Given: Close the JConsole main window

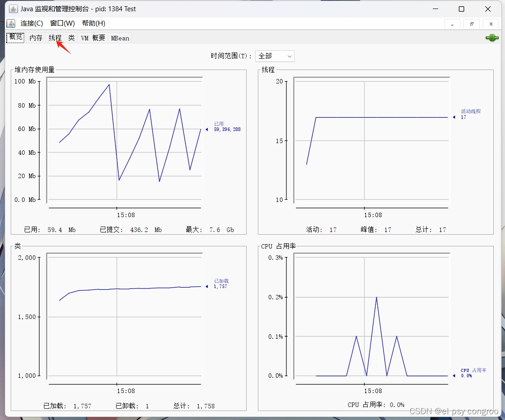Looking at the screenshot, I should pyautogui.click(x=488, y=9).
